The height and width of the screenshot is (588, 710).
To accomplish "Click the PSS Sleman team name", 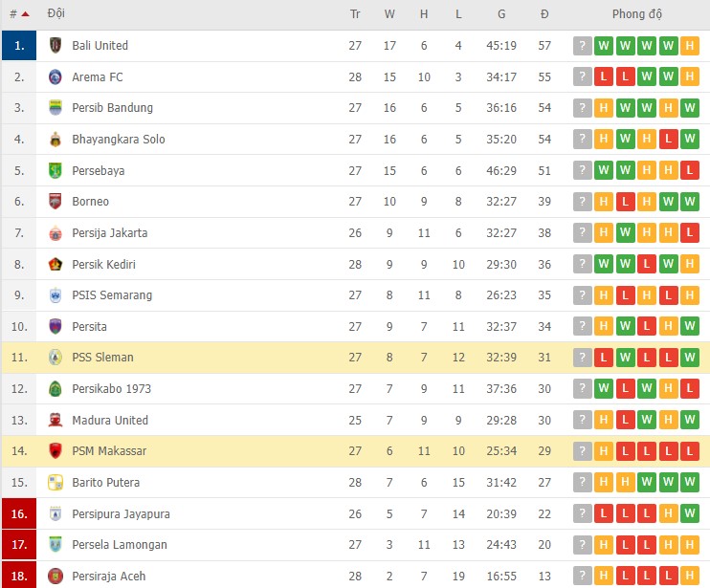I will click(x=102, y=358).
